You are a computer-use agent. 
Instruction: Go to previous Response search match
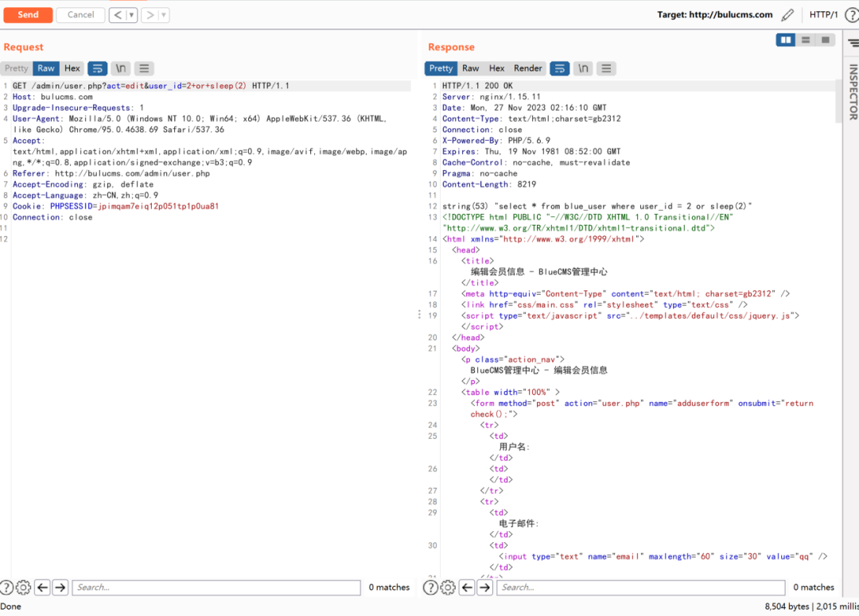click(468, 587)
